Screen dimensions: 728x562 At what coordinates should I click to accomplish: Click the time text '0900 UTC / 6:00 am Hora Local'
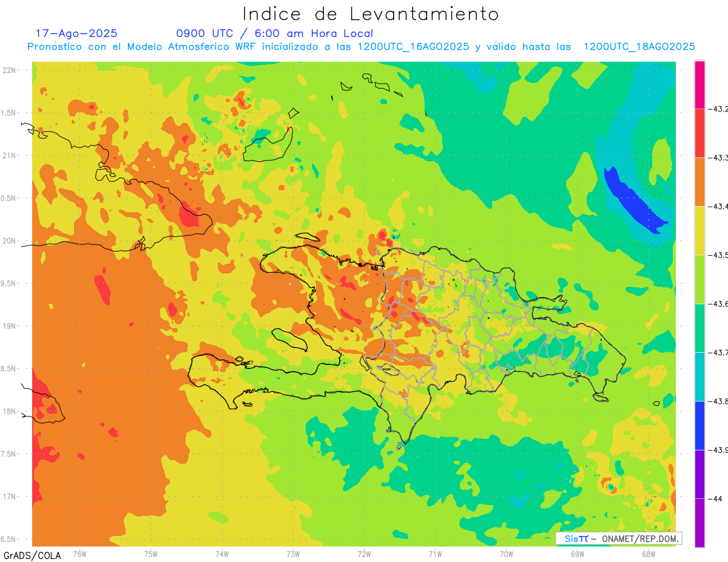pos(274,33)
